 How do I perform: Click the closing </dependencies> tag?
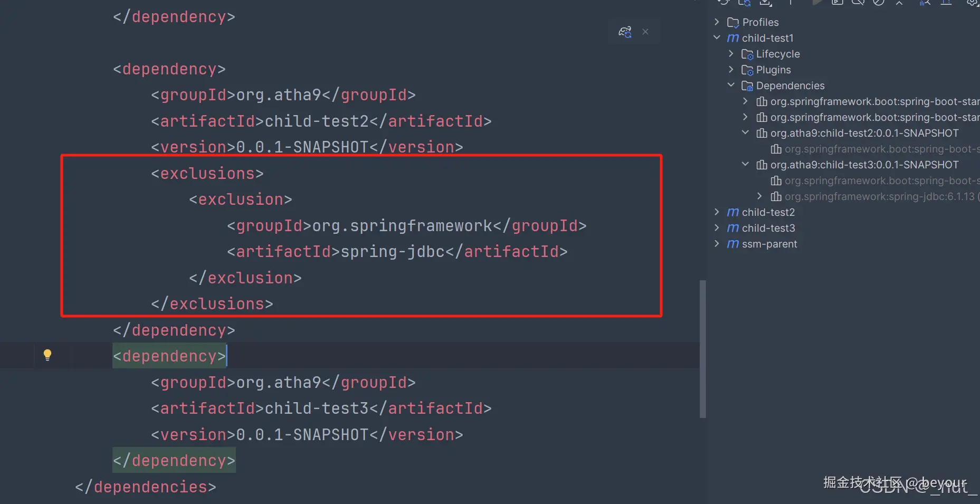tap(146, 487)
